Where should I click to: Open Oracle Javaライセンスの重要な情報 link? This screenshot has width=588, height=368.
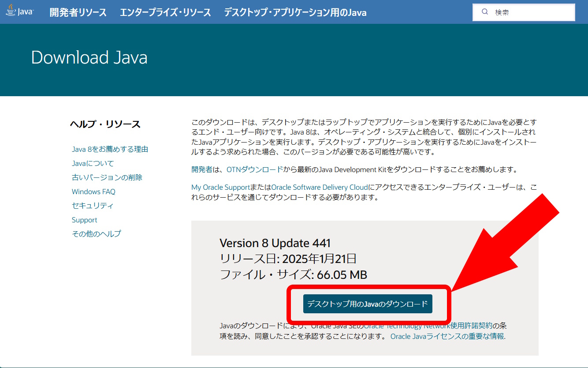coord(448,336)
